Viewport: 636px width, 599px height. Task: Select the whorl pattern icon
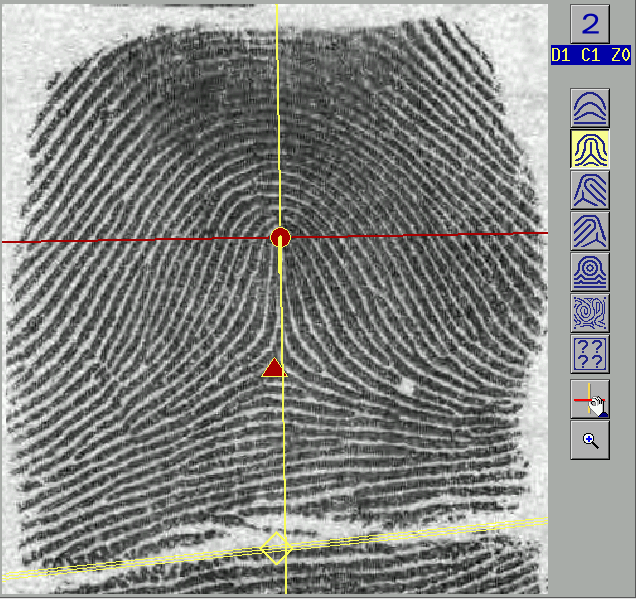pos(590,272)
